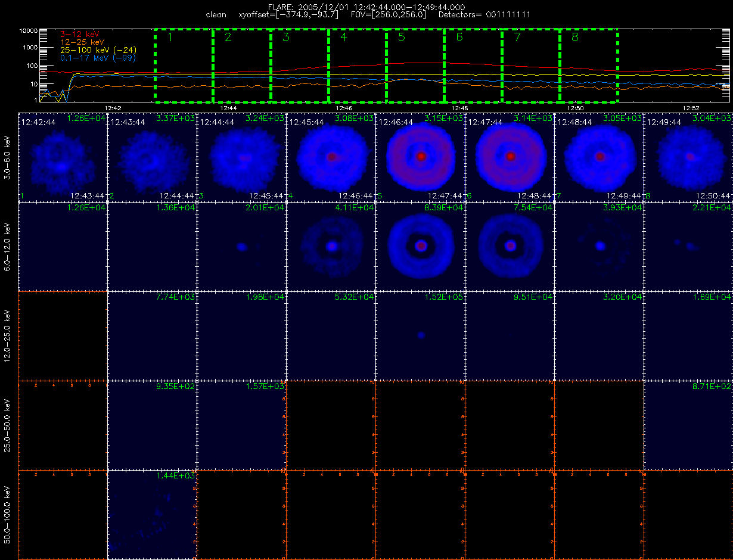Click the 7.74E+03 peak value label

coord(175,297)
